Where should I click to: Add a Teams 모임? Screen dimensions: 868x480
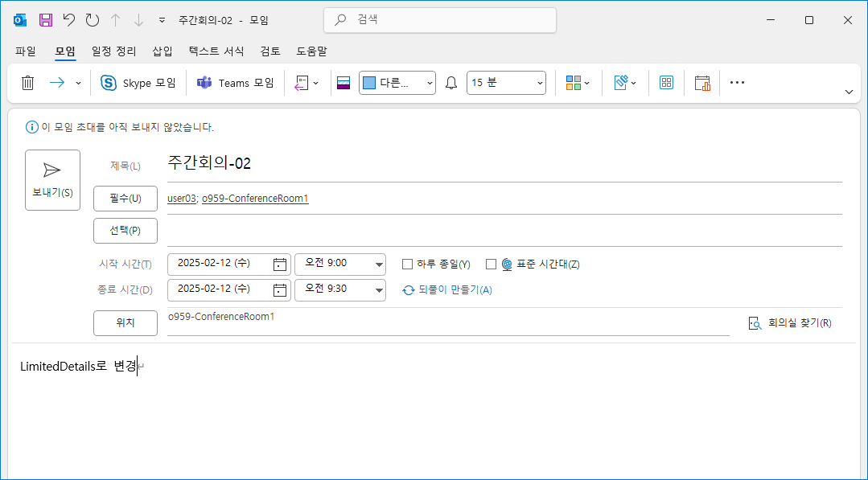[x=235, y=83]
